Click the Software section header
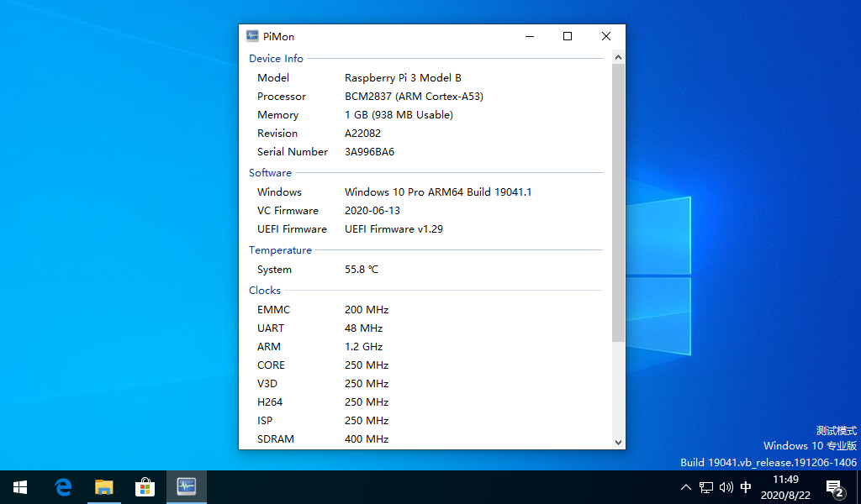Image resolution: width=861 pixels, height=504 pixels. [x=270, y=173]
